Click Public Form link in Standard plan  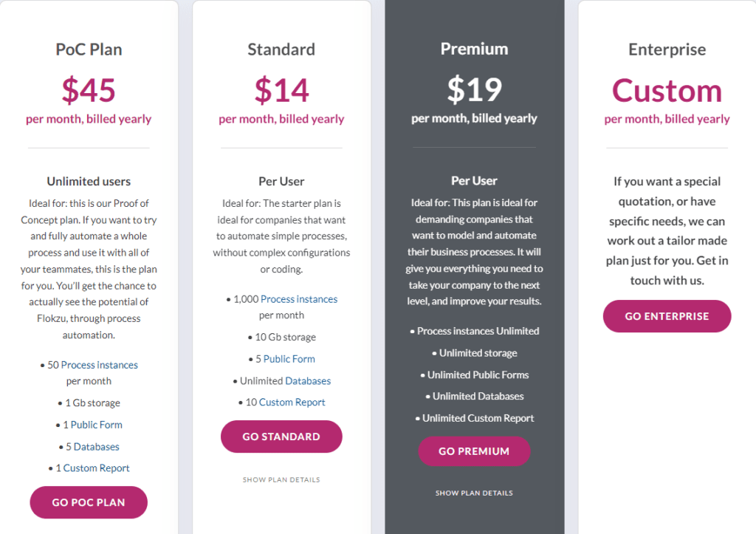[x=289, y=359]
